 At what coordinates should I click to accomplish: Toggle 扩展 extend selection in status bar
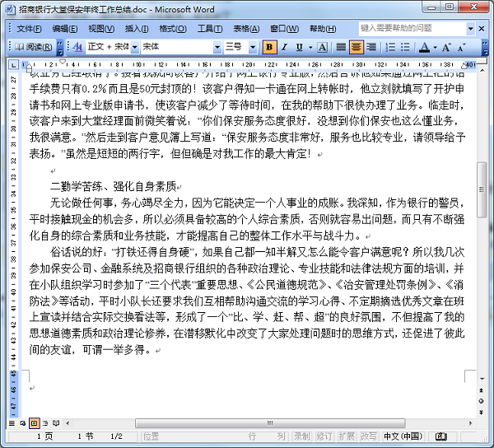tap(347, 436)
